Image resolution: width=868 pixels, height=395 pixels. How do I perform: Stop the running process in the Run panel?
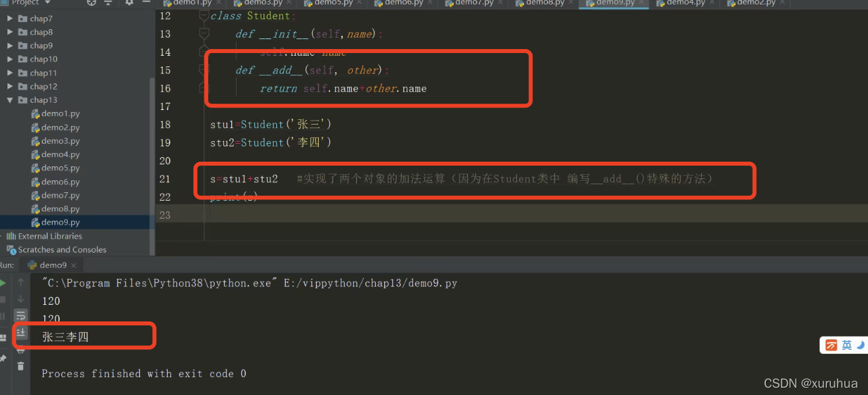tap(3, 300)
